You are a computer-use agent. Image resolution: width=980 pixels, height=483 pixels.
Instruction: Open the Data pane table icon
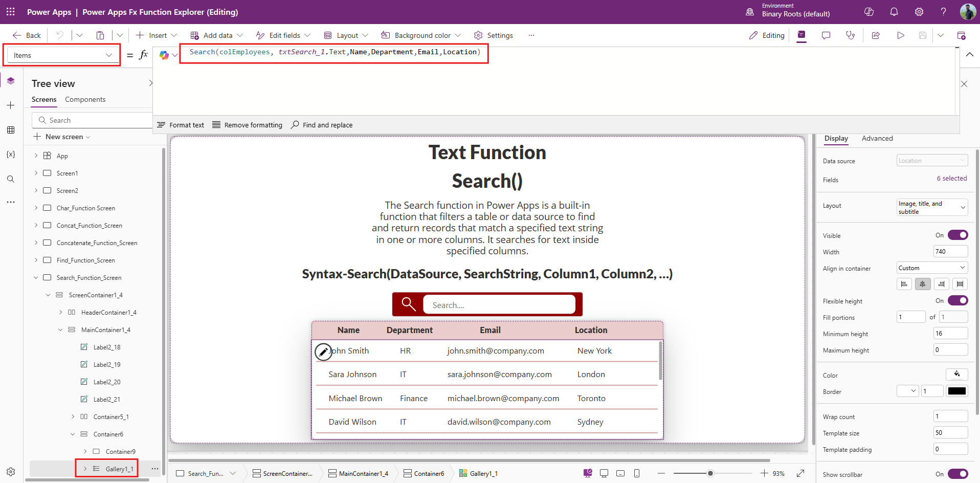[11, 130]
